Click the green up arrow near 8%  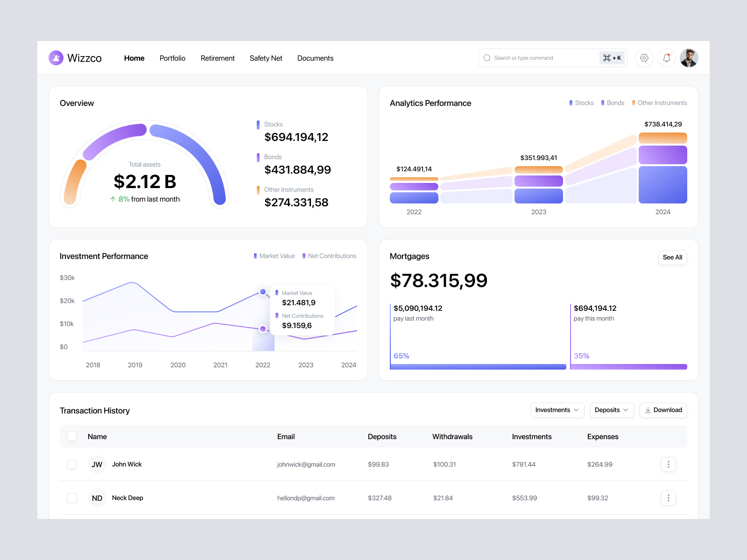click(x=113, y=199)
